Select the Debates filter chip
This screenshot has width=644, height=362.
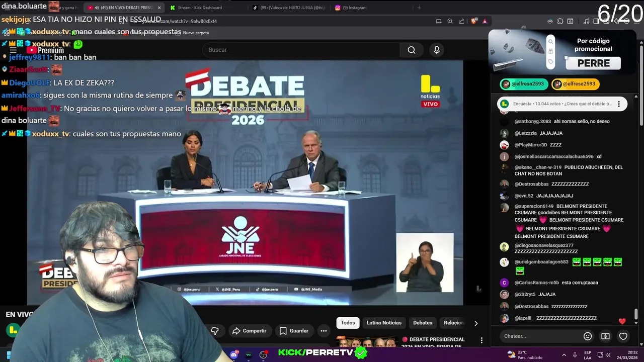pos(423,323)
